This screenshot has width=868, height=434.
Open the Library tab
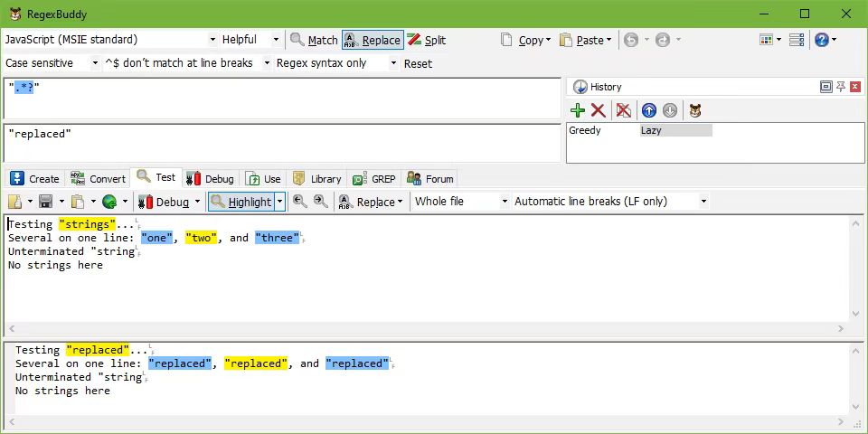(x=316, y=178)
